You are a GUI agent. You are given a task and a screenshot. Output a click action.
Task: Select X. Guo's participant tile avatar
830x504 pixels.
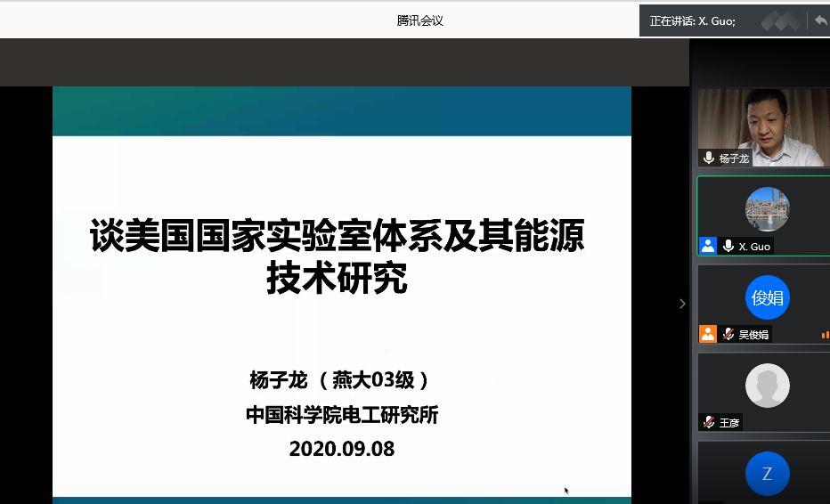(x=767, y=209)
